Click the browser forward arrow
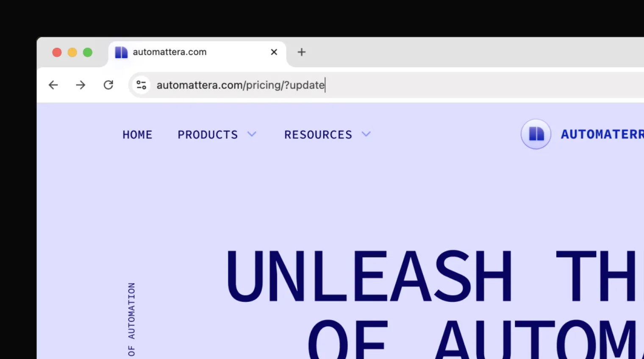The width and height of the screenshot is (644, 359). 80,85
